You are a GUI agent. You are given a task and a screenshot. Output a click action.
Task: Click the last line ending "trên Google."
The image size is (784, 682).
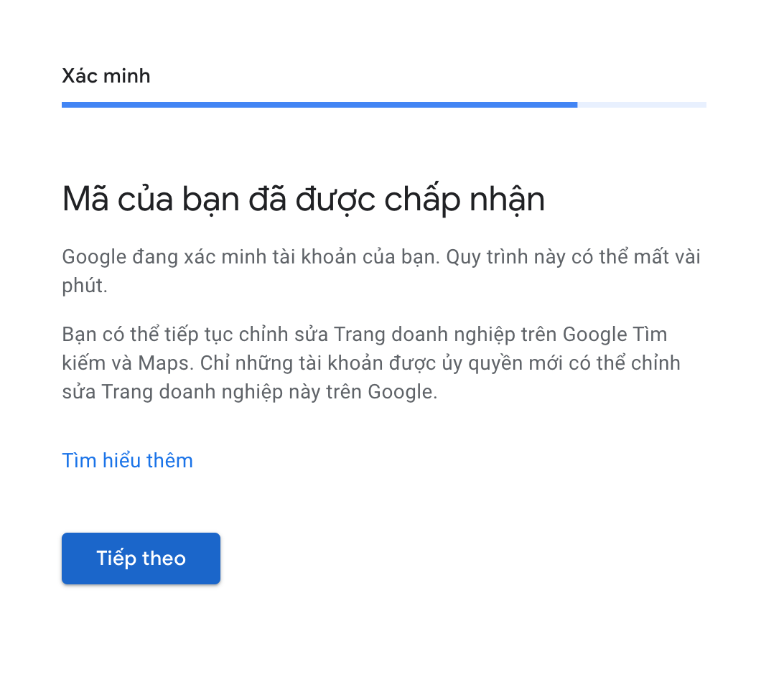tap(250, 392)
